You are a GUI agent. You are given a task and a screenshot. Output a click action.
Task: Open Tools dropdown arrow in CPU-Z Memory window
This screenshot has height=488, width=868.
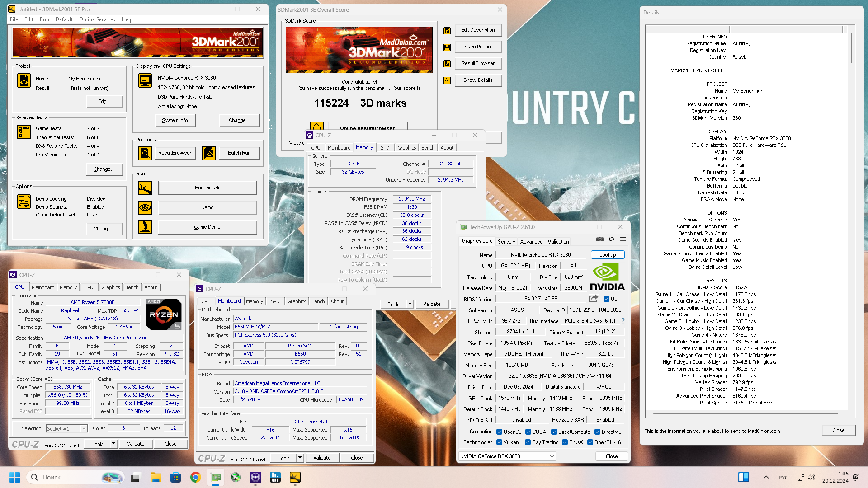410,304
